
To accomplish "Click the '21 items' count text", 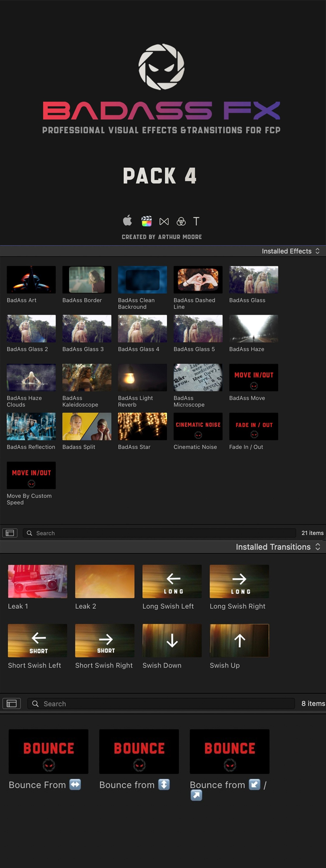I will pyautogui.click(x=313, y=533).
